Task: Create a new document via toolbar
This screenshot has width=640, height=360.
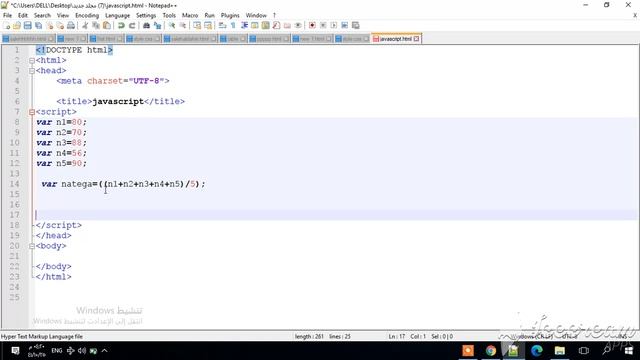Action: [7, 25]
